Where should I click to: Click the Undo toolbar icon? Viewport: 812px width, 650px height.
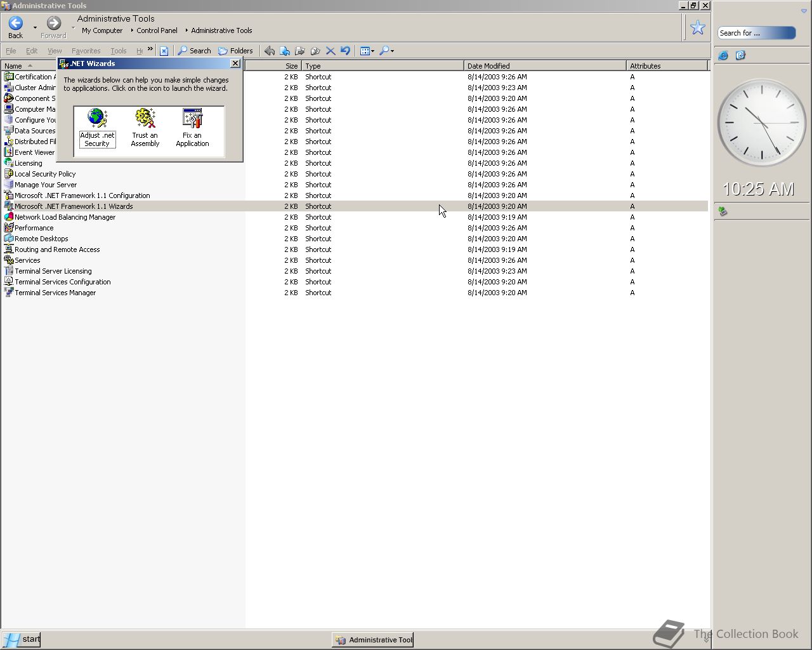point(345,51)
